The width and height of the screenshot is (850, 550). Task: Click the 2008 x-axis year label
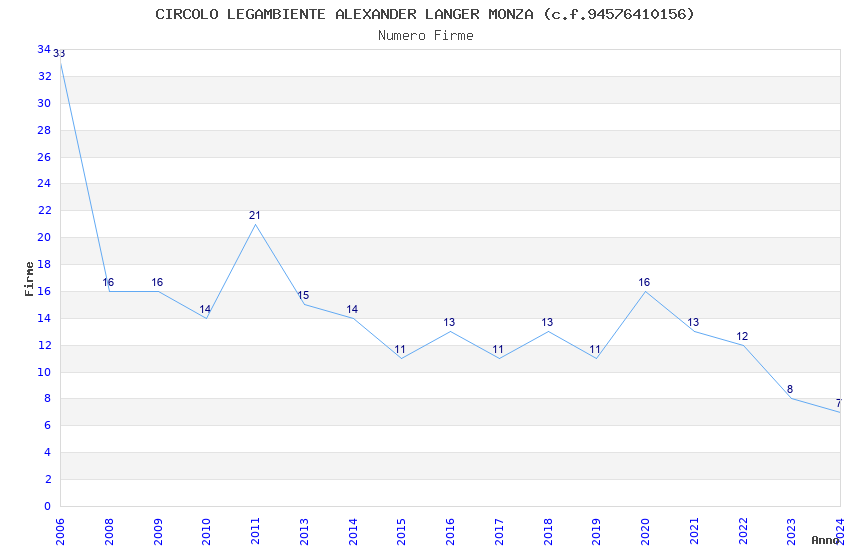(x=109, y=532)
